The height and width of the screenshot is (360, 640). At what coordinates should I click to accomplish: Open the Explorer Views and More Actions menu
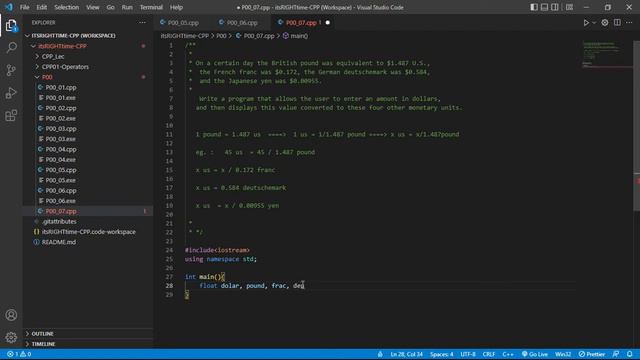point(142,23)
